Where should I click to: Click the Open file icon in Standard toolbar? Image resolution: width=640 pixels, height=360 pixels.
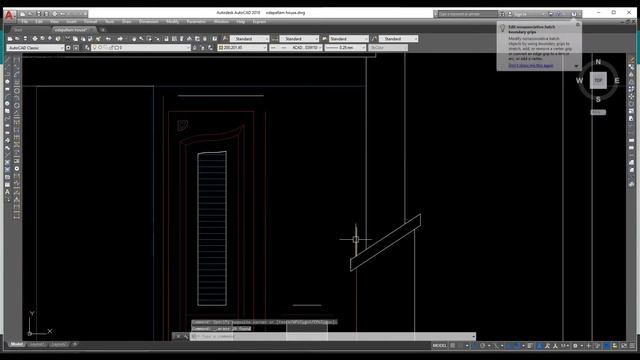pos(18,39)
